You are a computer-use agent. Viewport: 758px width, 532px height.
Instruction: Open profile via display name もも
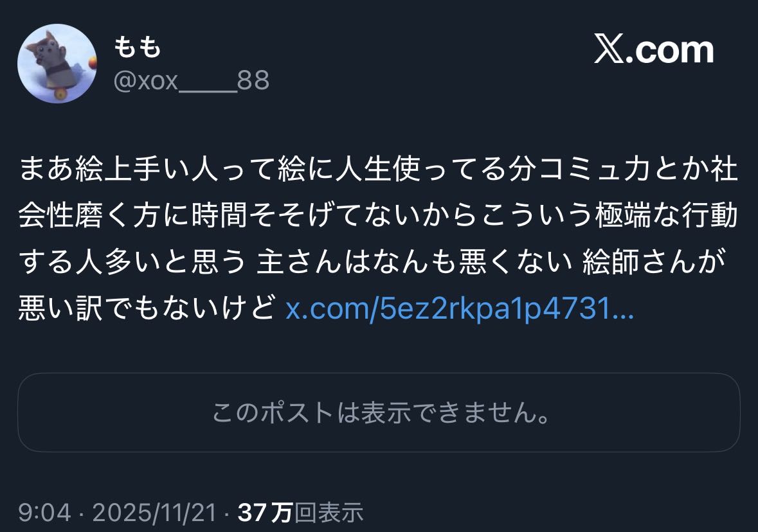[x=138, y=48]
